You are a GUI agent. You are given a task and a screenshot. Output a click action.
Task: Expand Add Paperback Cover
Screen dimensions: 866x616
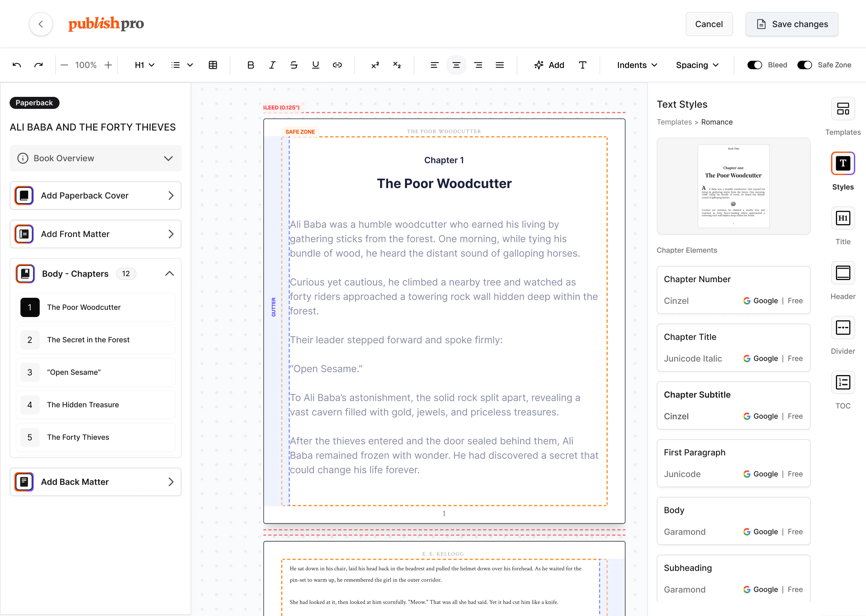coord(96,195)
